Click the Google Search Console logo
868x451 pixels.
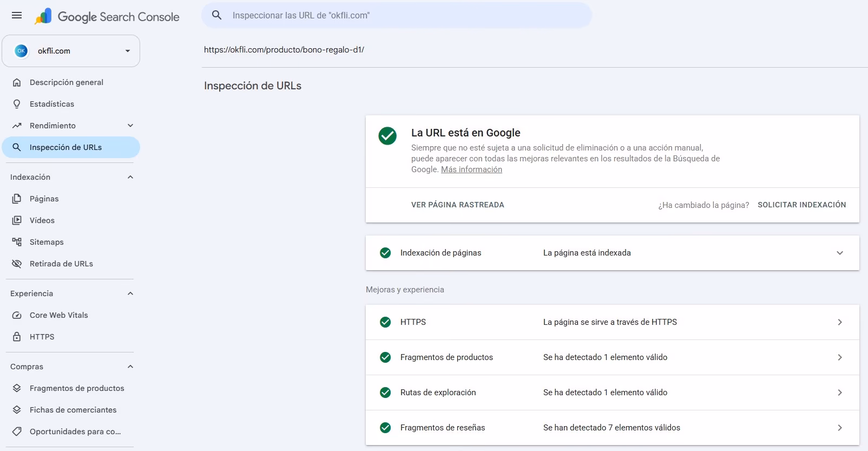coord(107,16)
